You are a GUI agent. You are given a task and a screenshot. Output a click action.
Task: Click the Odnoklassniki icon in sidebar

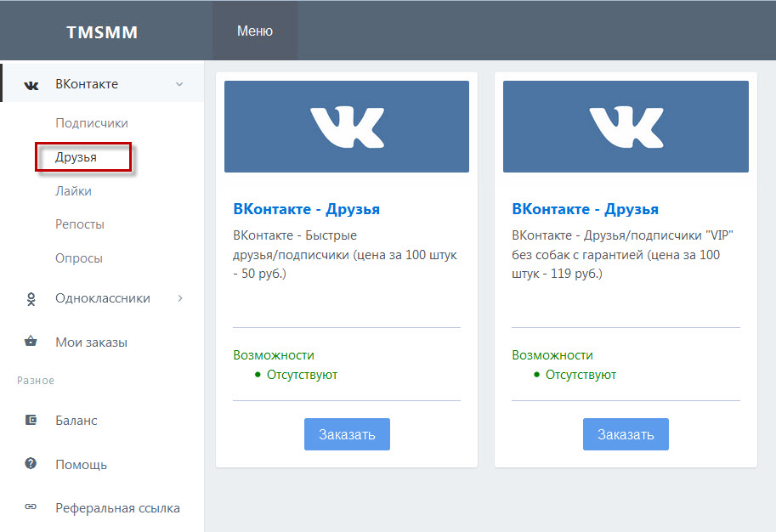pos(31,298)
